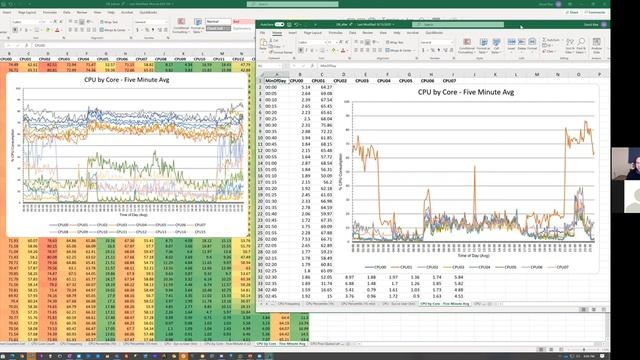
Task: Open Find & Select magnifier in front window
Action: pyautogui.click(x=581, y=46)
